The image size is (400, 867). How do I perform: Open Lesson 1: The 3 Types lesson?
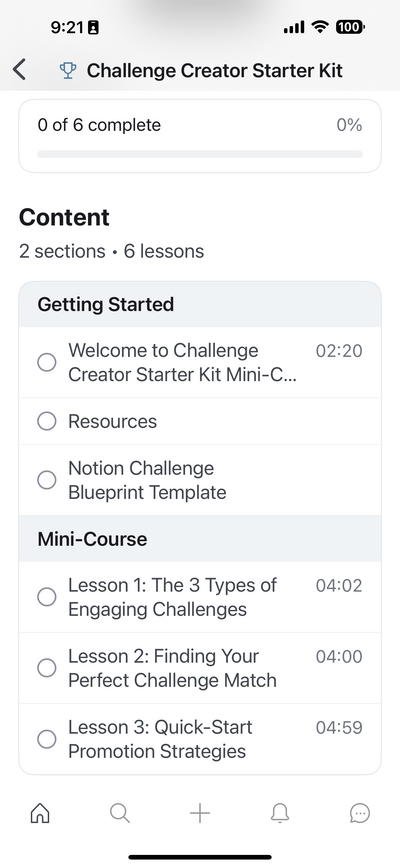(x=200, y=597)
